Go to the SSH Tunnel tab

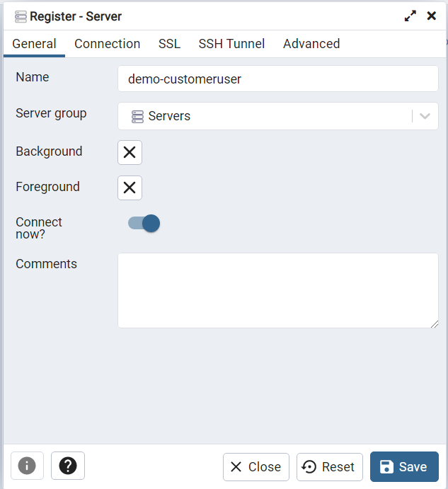pos(231,44)
